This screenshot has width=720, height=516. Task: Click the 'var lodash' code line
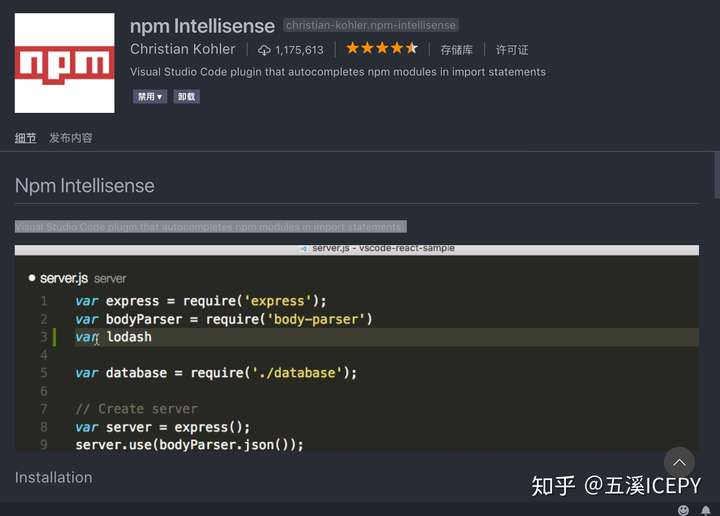tap(113, 337)
